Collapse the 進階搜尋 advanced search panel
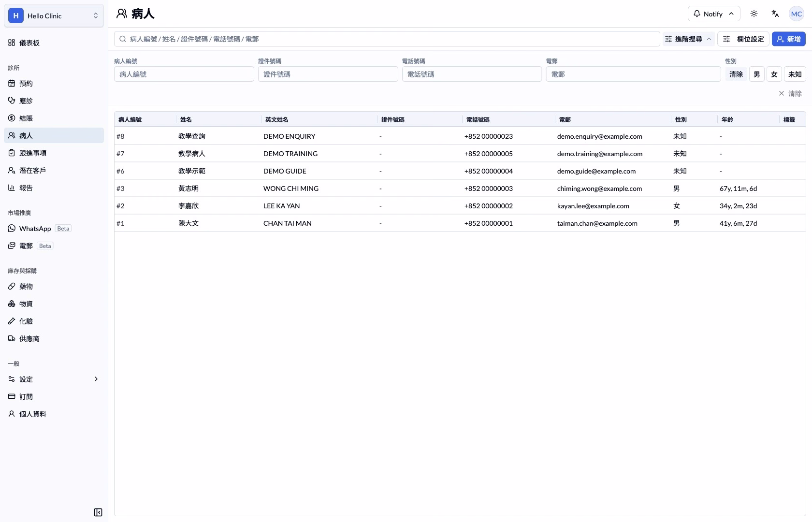The width and height of the screenshot is (812, 522). (688, 39)
